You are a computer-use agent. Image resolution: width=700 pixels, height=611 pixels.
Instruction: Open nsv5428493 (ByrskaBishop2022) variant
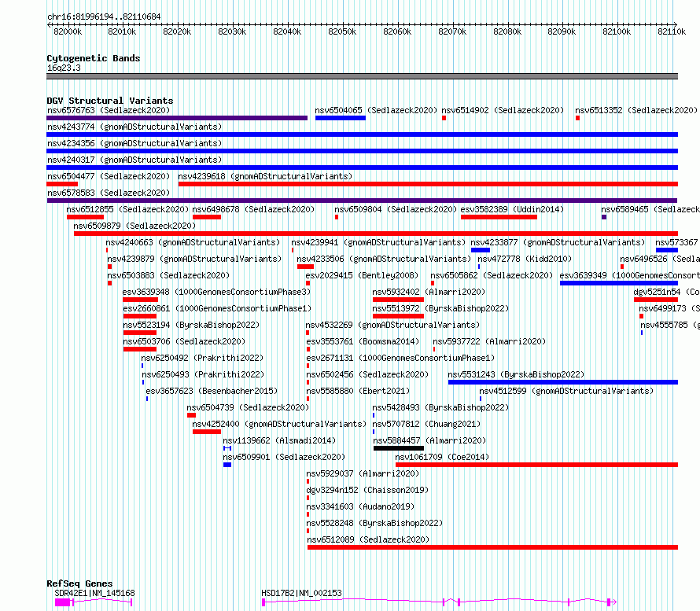(440, 407)
